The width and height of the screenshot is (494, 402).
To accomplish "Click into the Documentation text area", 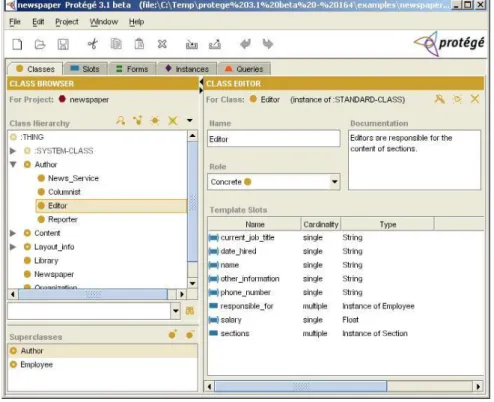I will click(414, 160).
